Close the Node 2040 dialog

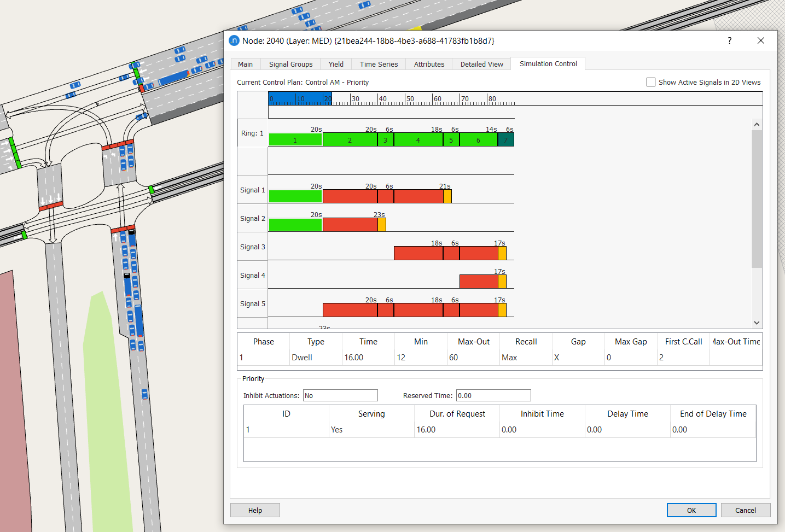click(x=760, y=40)
